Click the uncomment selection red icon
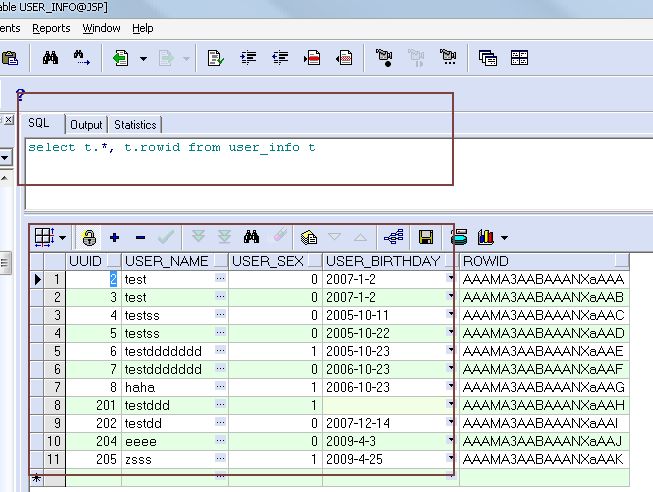This screenshot has height=492, width=653. coord(344,57)
